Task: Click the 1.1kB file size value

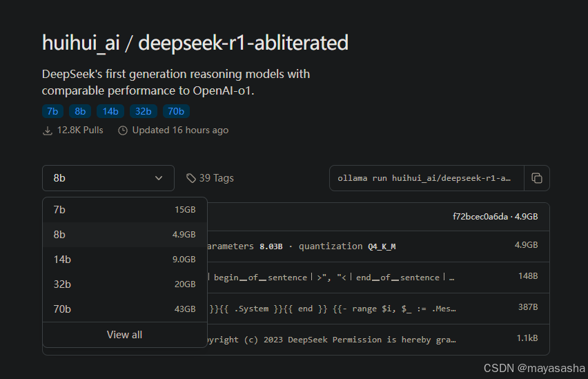Action: tap(527, 338)
